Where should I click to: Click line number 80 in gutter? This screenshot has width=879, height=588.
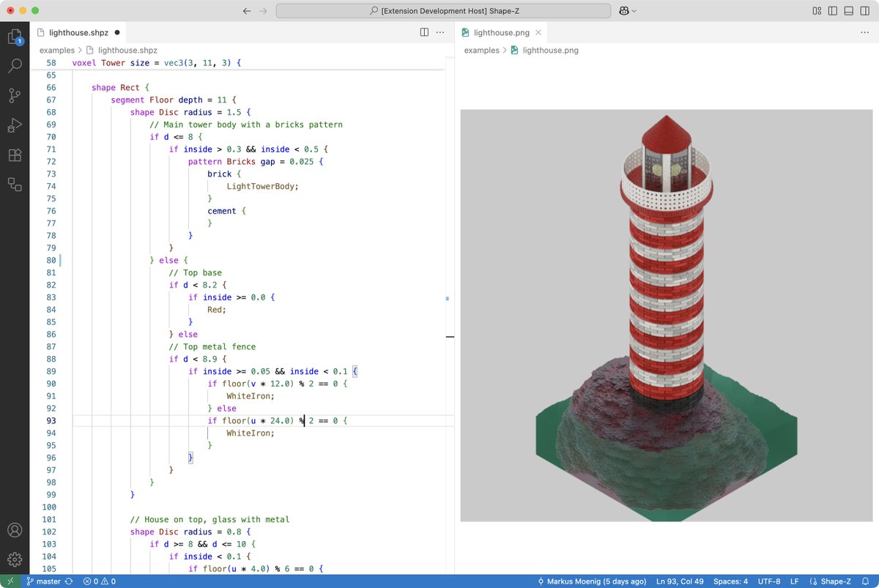coord(51,260)
